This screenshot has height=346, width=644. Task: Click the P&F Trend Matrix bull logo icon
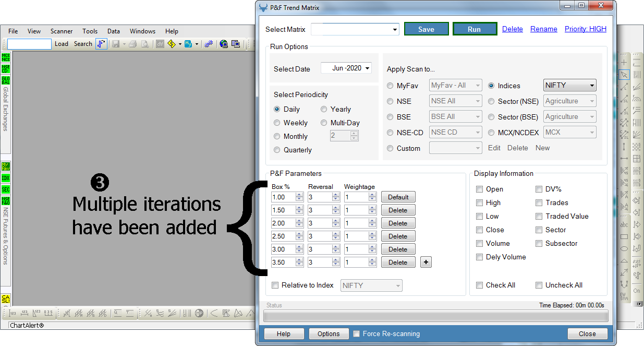(263, 8)
